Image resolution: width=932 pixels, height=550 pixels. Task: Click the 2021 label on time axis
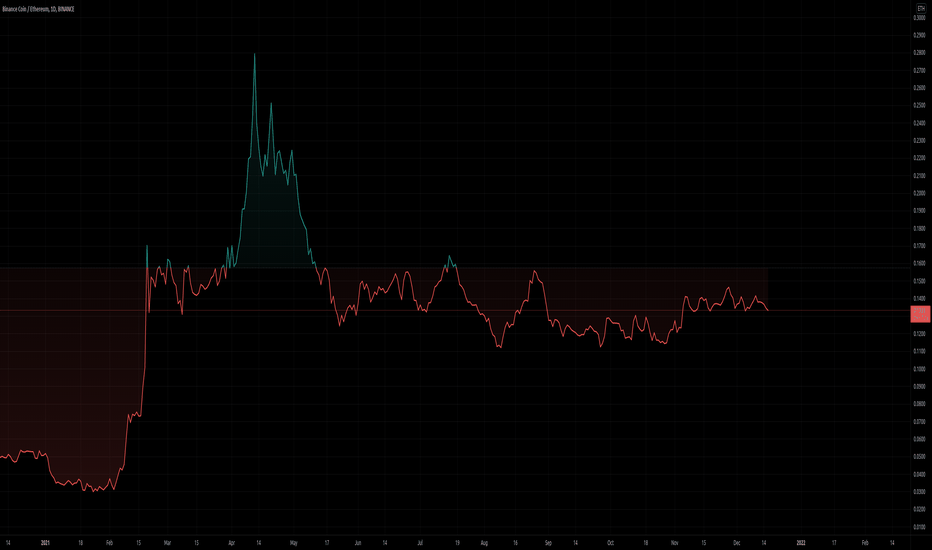point(45,543)
